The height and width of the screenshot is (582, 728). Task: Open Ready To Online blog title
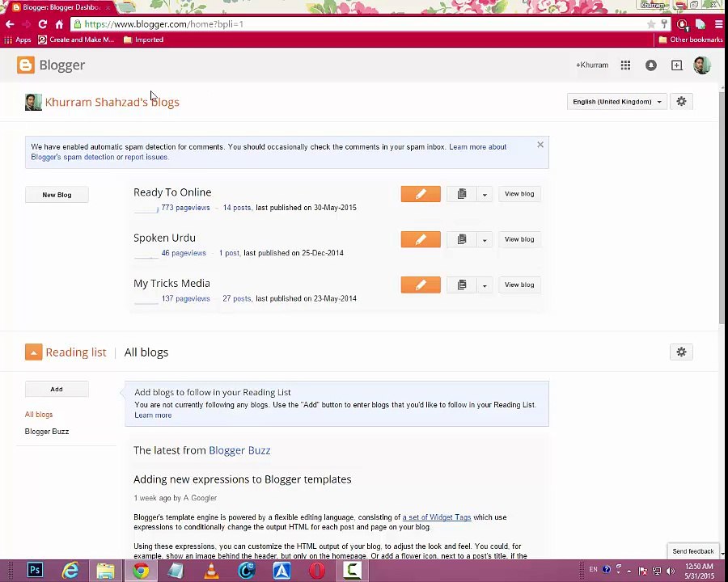tap(172, 192)
